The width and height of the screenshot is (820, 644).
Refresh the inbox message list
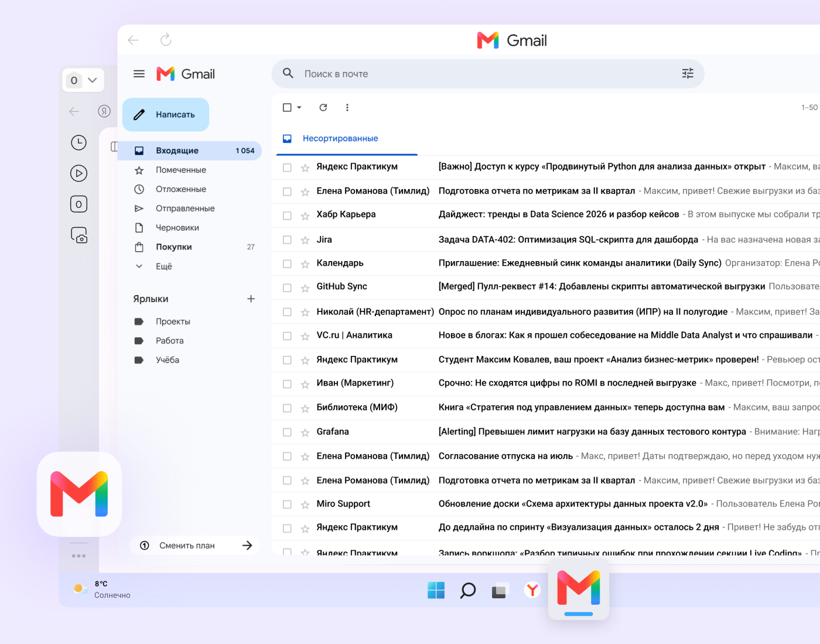pyautogui.click(x=323, y=107)
